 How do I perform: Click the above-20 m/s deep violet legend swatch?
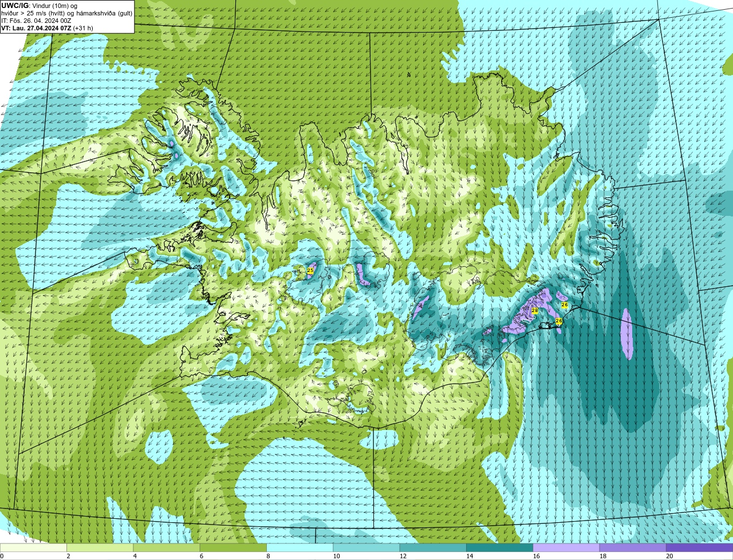tap(699, 547)
